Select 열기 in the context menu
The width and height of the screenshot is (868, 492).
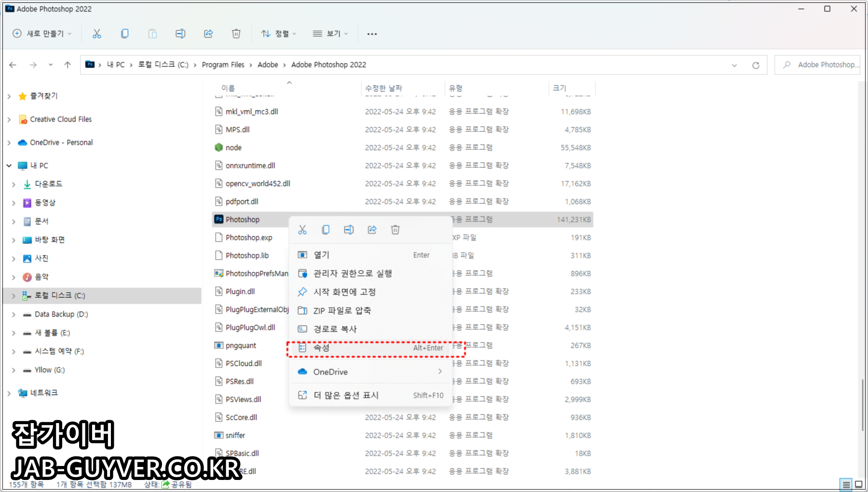tap(370, 255)
